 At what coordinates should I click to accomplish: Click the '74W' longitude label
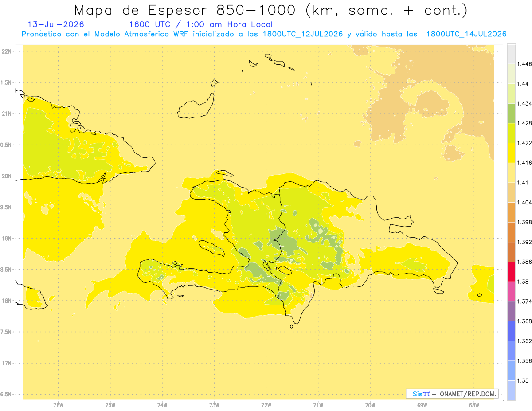coord(162,405)
